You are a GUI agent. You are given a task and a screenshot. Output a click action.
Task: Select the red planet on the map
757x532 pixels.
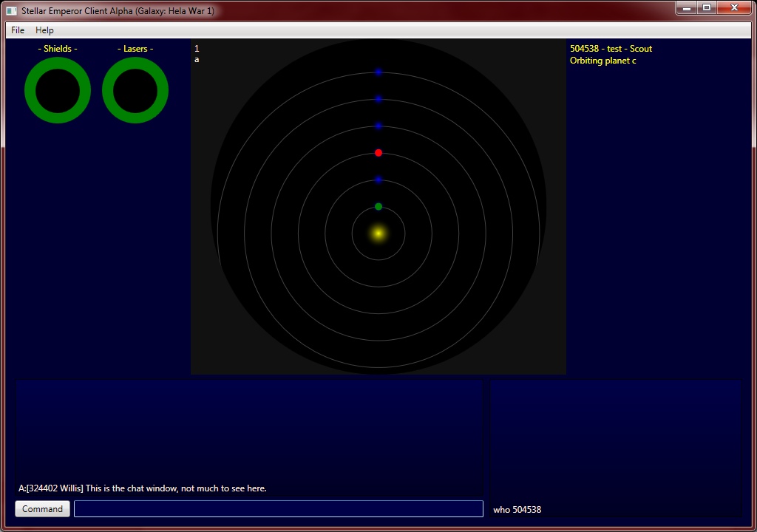[378, 153]
